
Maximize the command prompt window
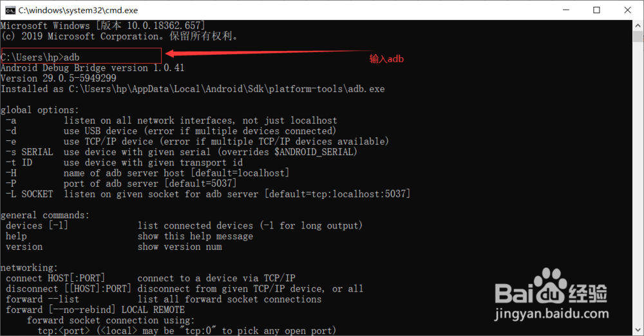pos(596,10)
